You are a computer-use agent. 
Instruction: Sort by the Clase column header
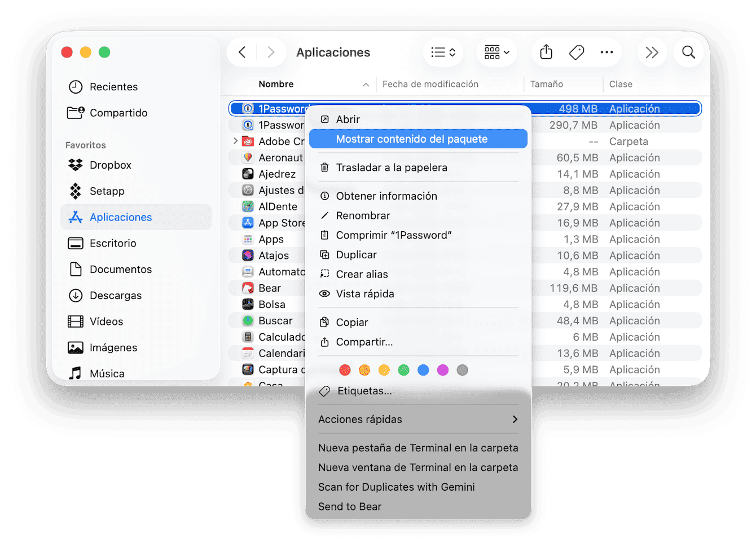[x=621, y=84]
